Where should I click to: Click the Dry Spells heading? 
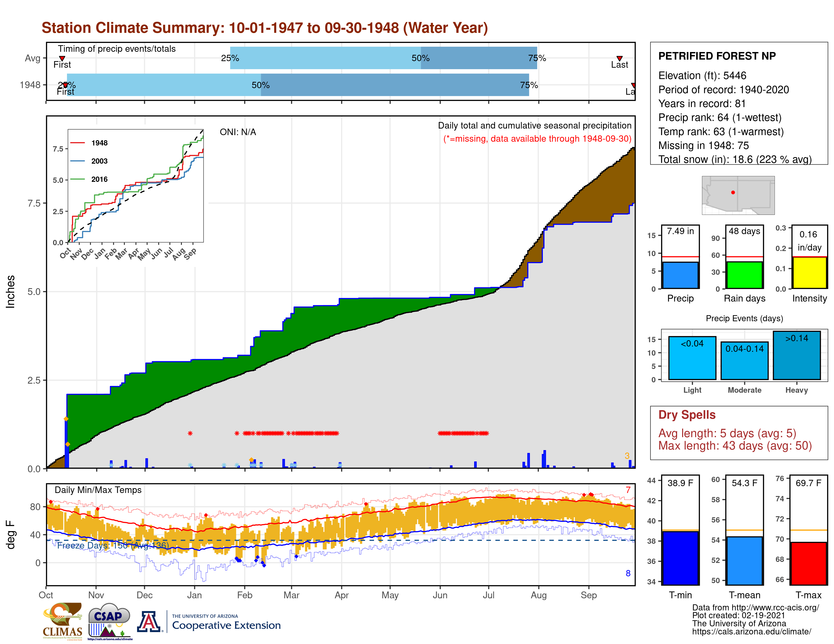click(687, 415)
